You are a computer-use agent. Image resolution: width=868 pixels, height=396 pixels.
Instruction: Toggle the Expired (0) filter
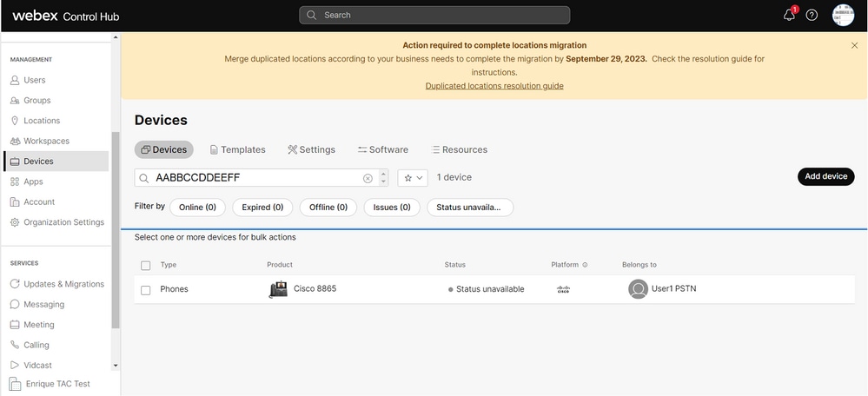(x=263, y=208)
